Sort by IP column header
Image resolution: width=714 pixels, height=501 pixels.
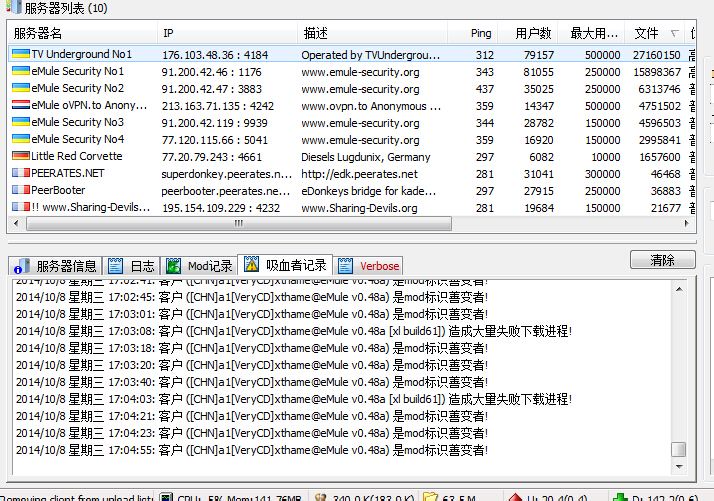click(x=227, y=33)
